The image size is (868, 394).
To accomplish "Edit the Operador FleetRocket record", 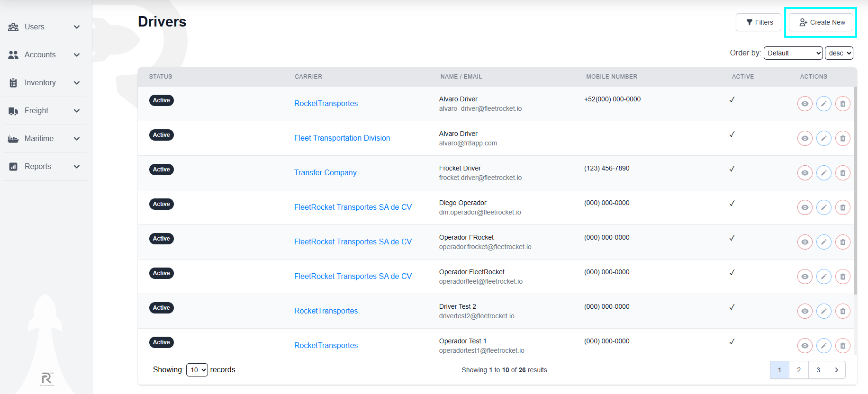I will [823, 277].
